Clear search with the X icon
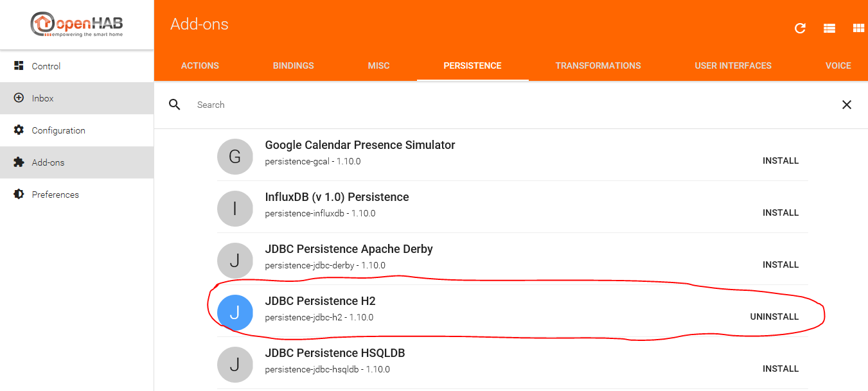 (847, 105)
